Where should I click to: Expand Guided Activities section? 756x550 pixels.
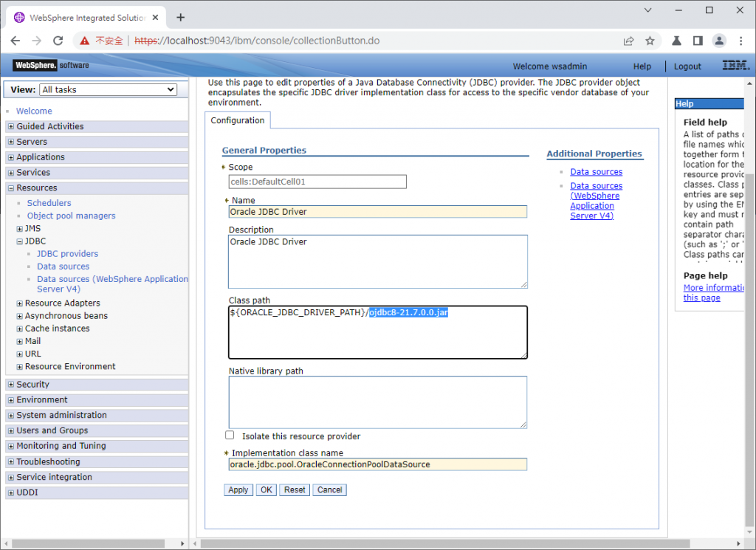tap(11, 126)
